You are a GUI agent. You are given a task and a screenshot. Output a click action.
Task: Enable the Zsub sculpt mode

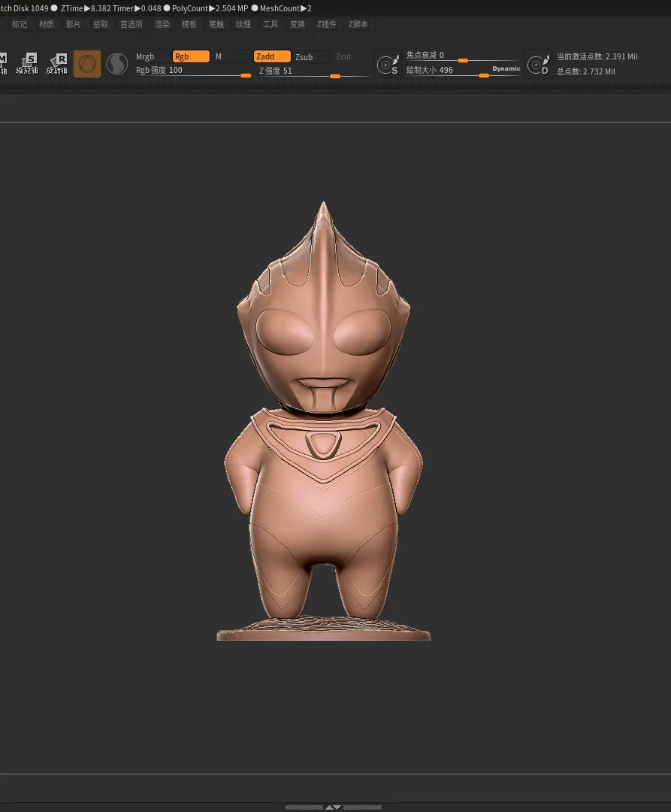point(311,57)
